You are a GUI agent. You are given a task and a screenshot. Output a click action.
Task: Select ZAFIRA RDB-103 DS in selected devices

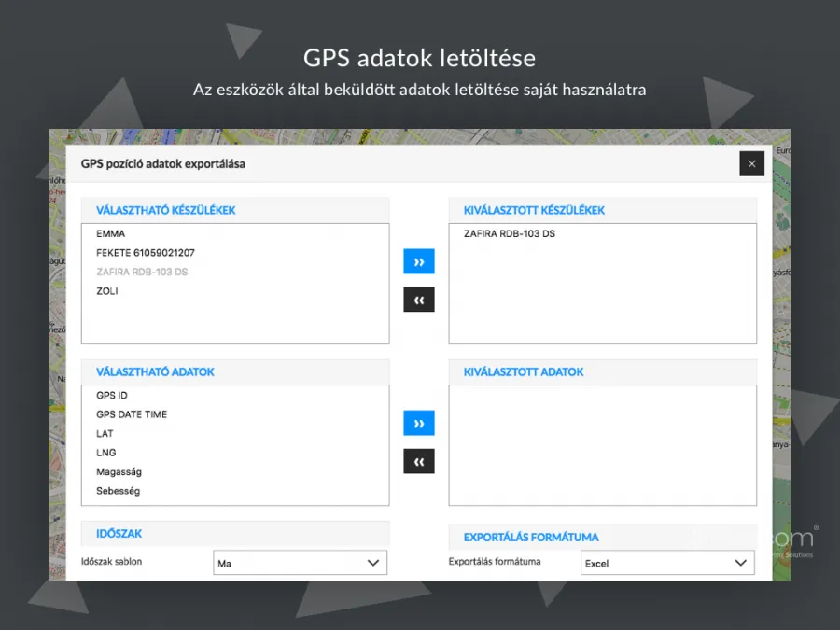(x=603, y=233)
